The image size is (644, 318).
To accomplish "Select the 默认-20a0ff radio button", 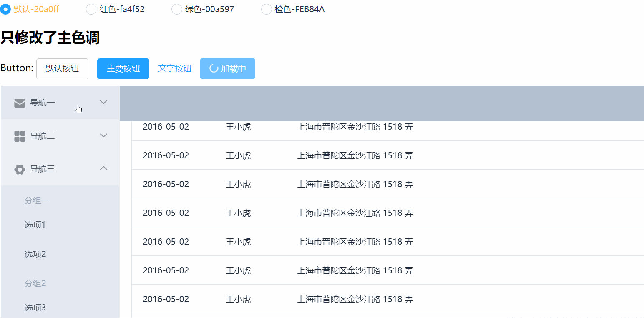I will (5, 9).
